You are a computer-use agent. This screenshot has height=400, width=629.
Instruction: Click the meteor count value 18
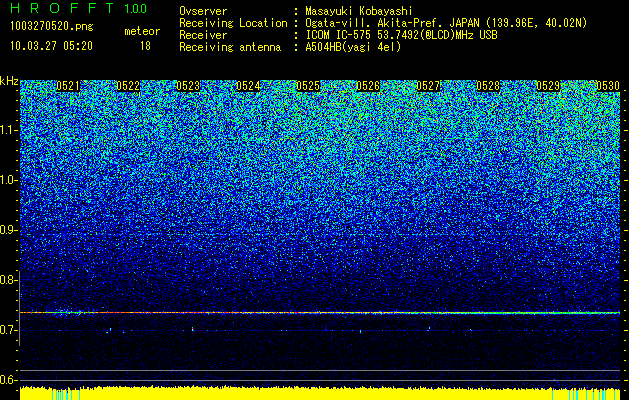pyautogui.click(x=145, y=46)
